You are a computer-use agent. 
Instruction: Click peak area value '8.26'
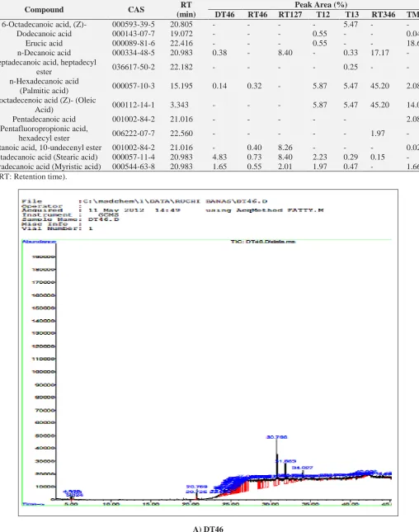point(285,148)
